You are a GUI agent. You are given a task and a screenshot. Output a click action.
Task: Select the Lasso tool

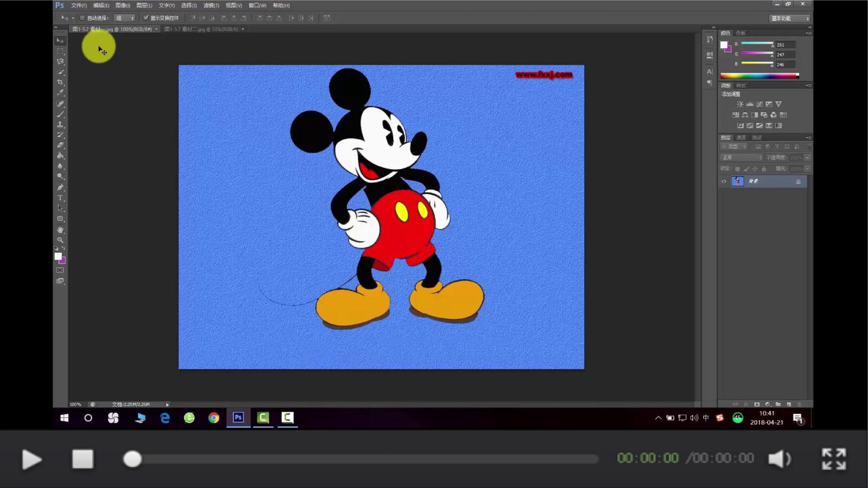coord(60,62)
